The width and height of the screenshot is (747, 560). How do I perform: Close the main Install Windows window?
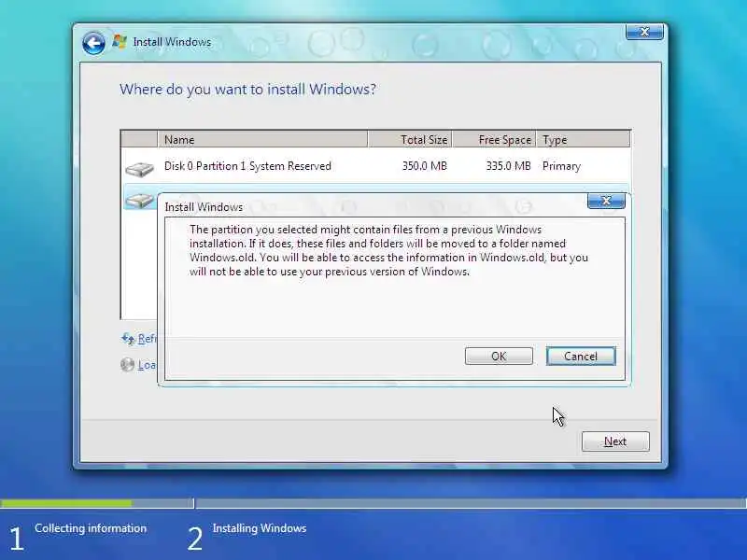pos(644,32)
